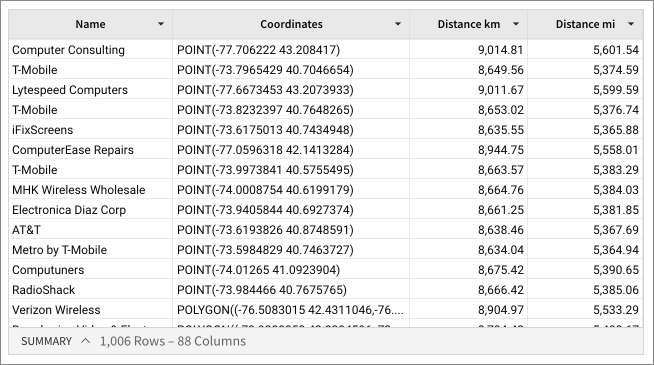Image resolution: width=654 pixels, height=365 pixels.
Task: Open the Coordinates column dropdown arrow
Action: coord(398,24)
